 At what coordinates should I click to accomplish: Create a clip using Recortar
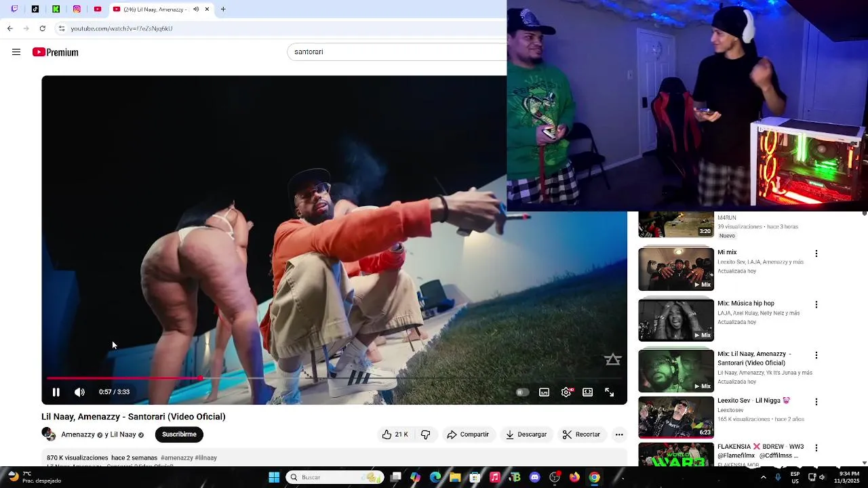582,434
